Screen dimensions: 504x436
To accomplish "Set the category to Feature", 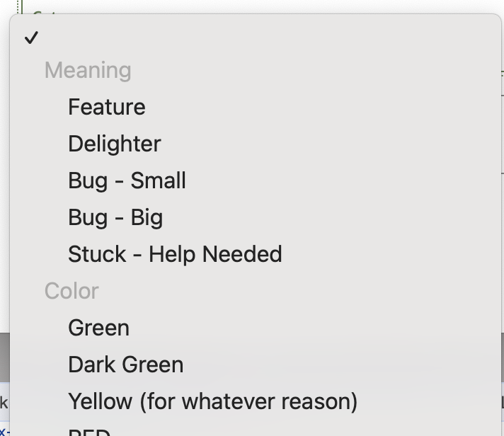I will coord(107,107).
